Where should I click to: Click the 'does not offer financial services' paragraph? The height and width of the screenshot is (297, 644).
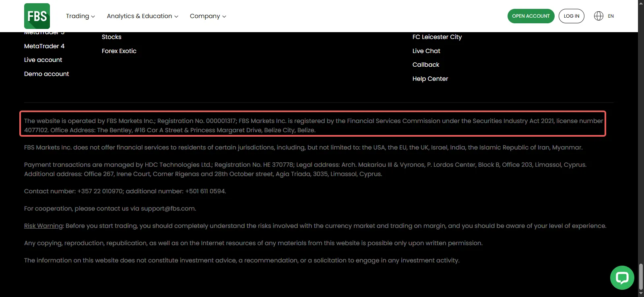303,147
